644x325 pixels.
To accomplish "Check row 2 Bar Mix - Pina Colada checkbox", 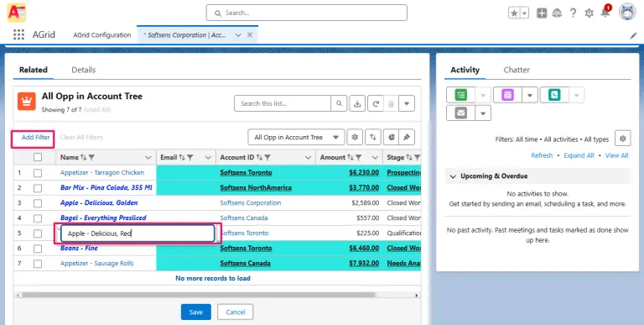I will click(38, 188).
